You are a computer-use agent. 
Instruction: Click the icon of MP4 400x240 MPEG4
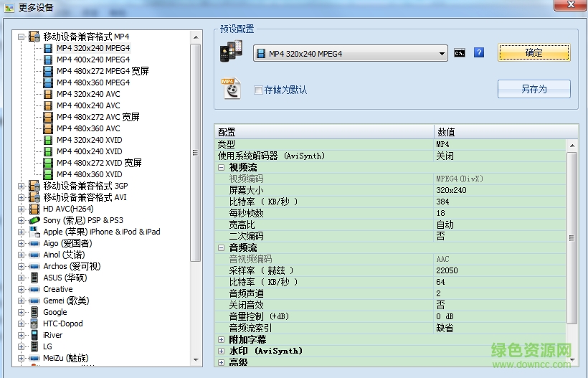[x=48, y=60]
